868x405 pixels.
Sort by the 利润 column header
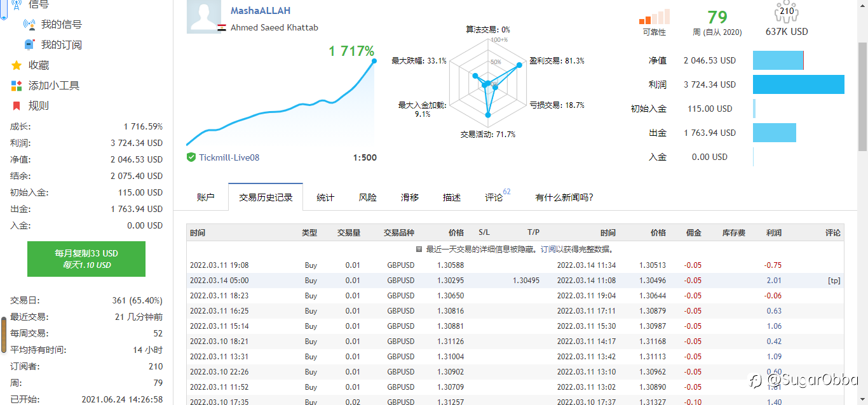774,233
